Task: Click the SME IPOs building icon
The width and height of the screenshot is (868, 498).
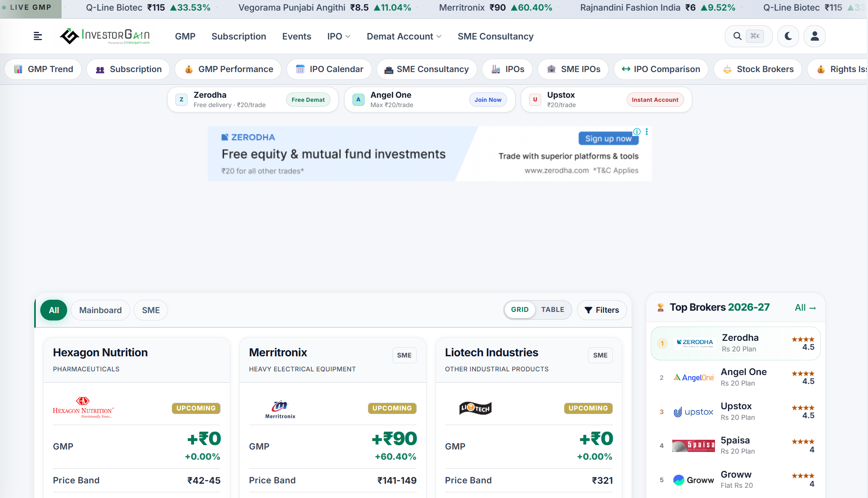Action: tap(551, 69)
